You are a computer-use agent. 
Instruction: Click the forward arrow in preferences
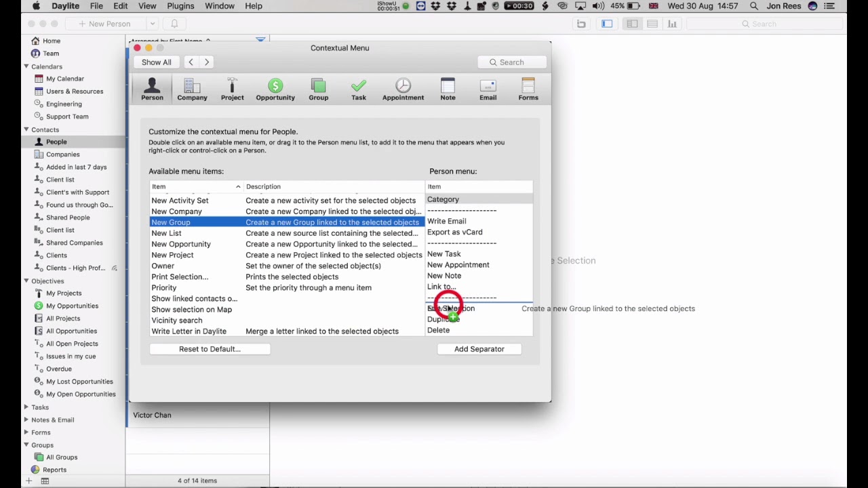207,62
